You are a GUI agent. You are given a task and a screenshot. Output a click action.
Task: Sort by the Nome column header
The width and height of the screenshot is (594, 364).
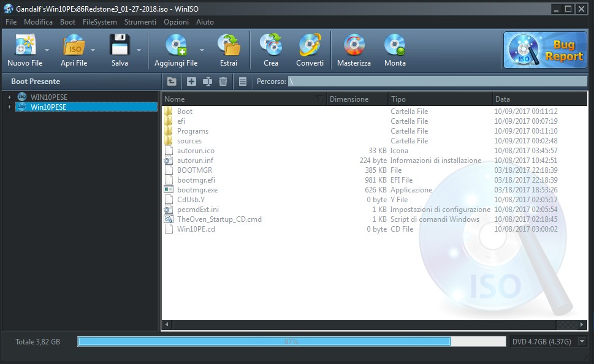tap(245, 99)
